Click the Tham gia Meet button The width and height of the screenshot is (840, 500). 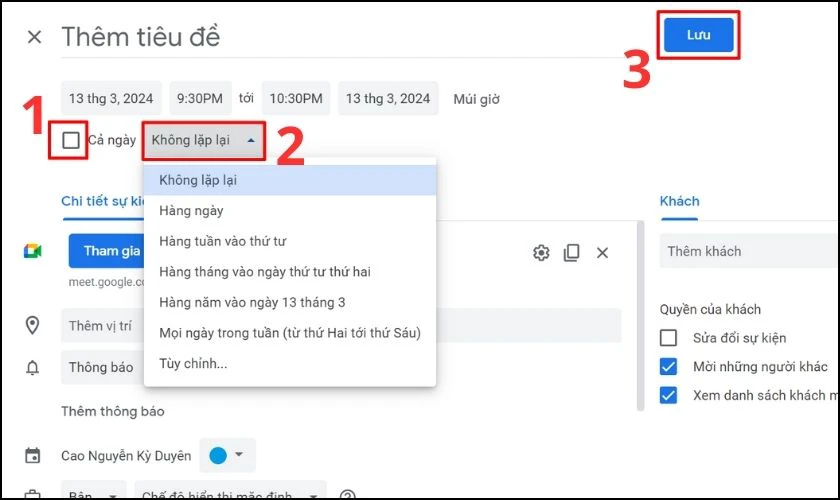tap(107, 251)
